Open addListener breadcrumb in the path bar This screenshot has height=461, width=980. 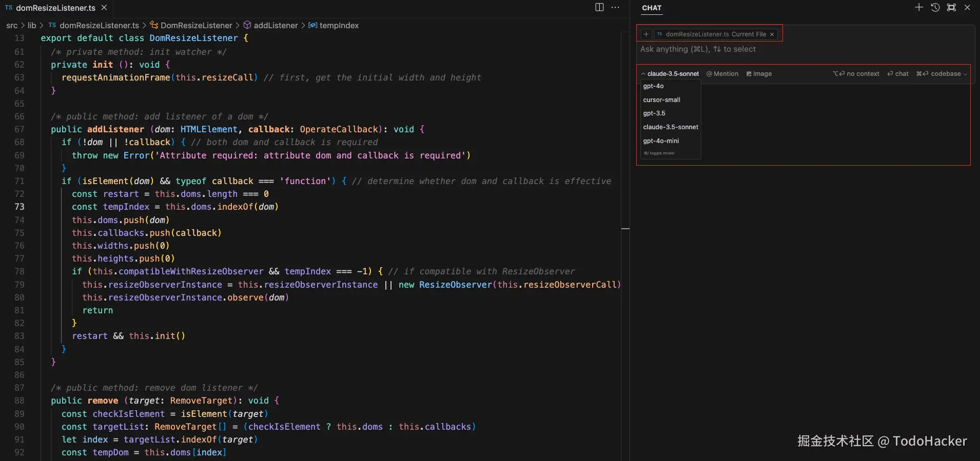point(276,26)
